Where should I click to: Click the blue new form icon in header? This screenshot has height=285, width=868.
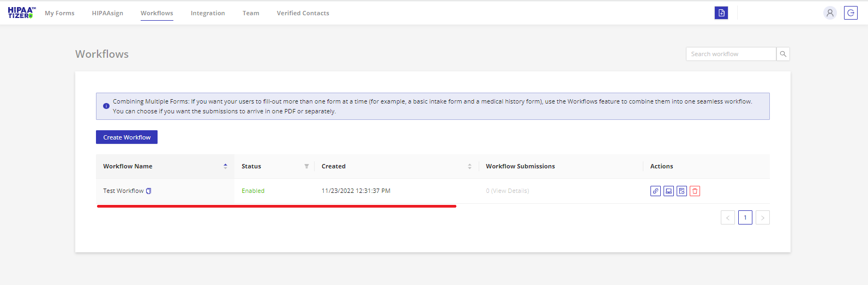[721, 13]
